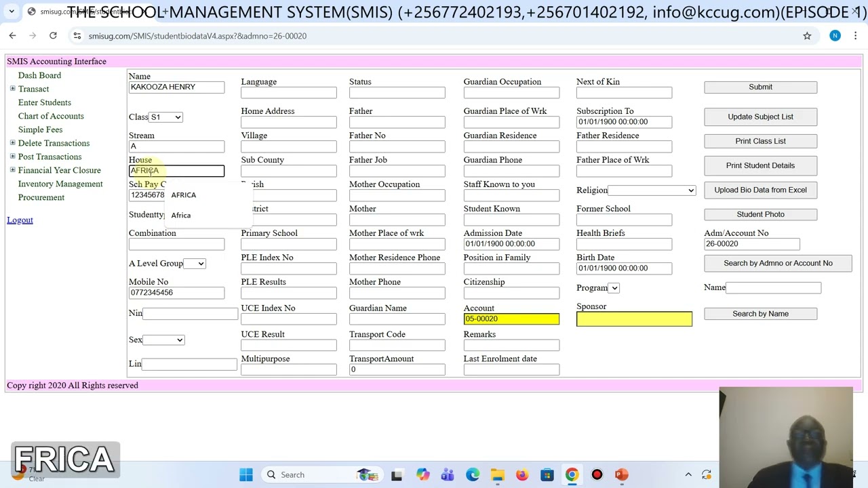Screen dimensions: 868x488
Task: Click the Guardian Name field
Action: pyautogui.click(x=397, y=319)
